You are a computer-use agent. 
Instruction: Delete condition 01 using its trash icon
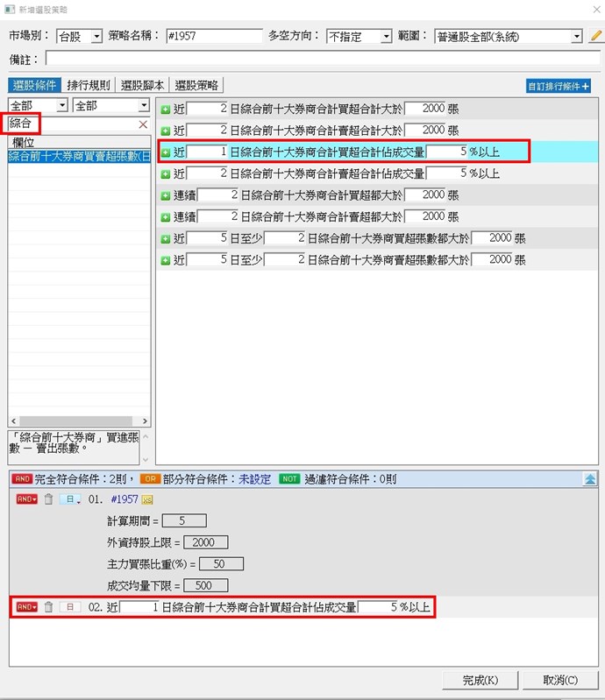(49, 498)
